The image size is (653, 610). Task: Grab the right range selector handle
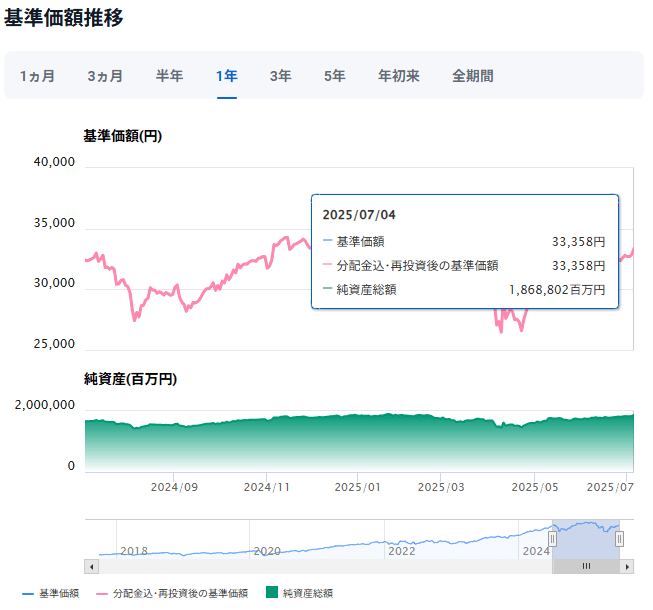pyautogui.click(x=619, y=539)
